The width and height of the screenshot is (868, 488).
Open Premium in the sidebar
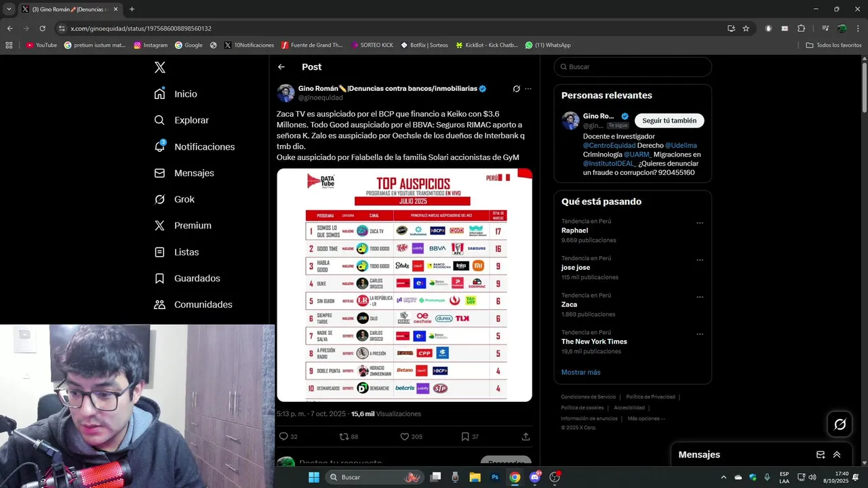pyautogui.click(x=183, y=226)
